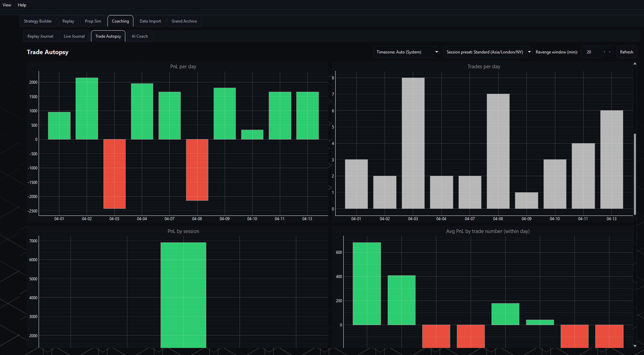The height and width of the screenshot is (355, 644).
Task: Open the Replay tab
Action: (x=68, y=21)
